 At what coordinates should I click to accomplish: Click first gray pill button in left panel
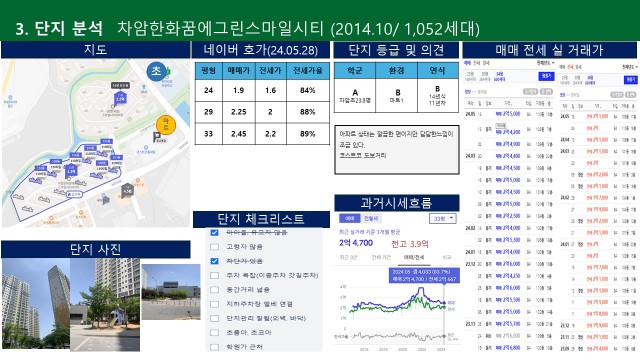pos(531,91)
